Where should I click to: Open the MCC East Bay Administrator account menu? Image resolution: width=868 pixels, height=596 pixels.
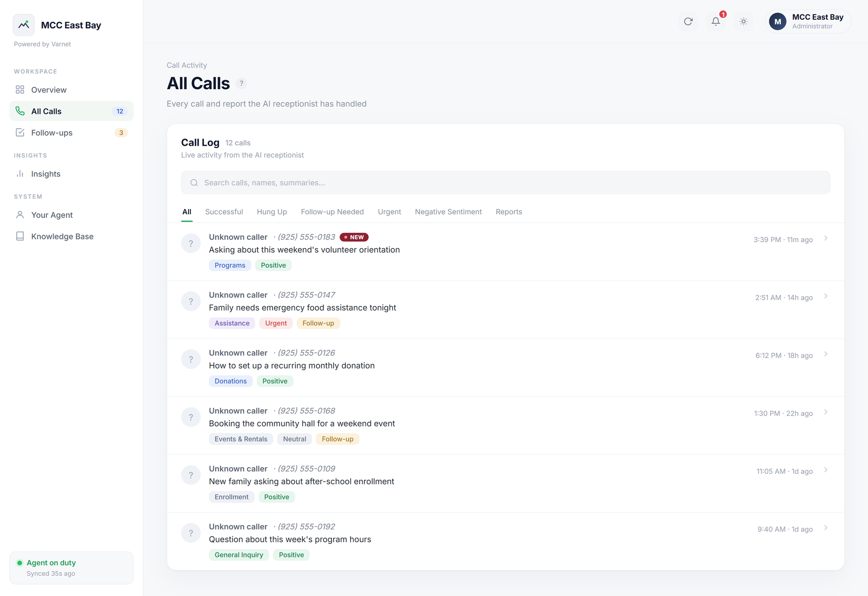click(x=808, y=21)
